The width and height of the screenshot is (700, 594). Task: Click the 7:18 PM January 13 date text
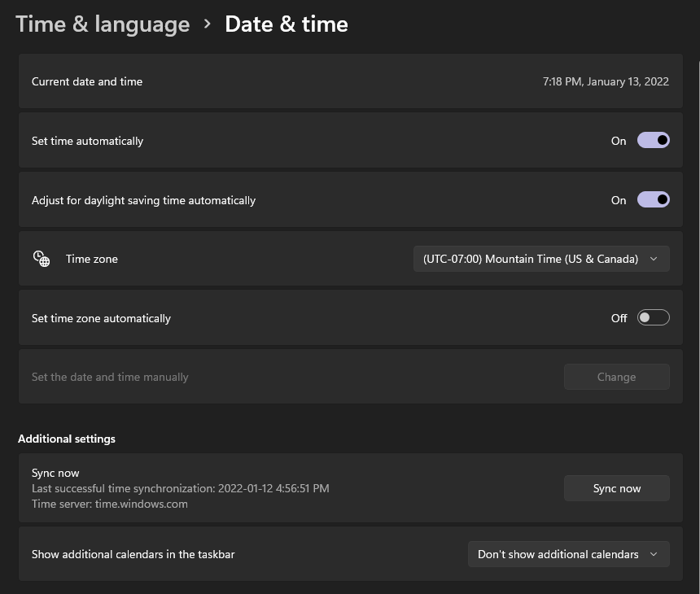pyautogui.click(x=606, y=81)
